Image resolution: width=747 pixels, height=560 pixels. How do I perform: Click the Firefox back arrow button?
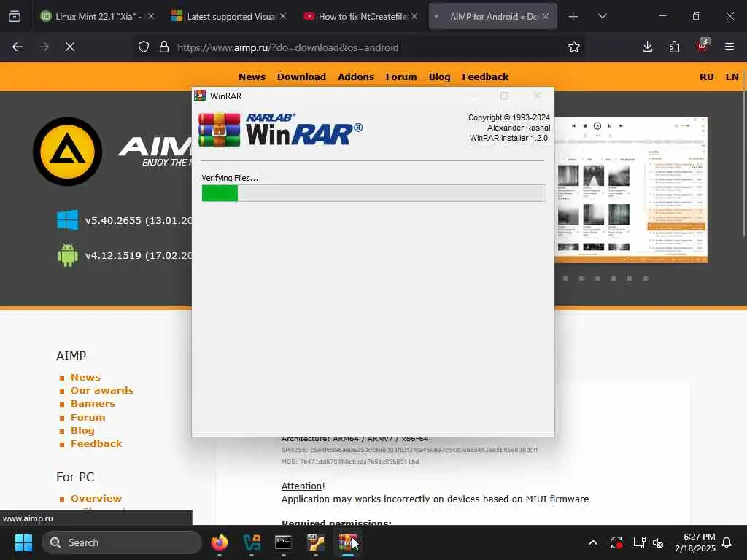(18, 47)
